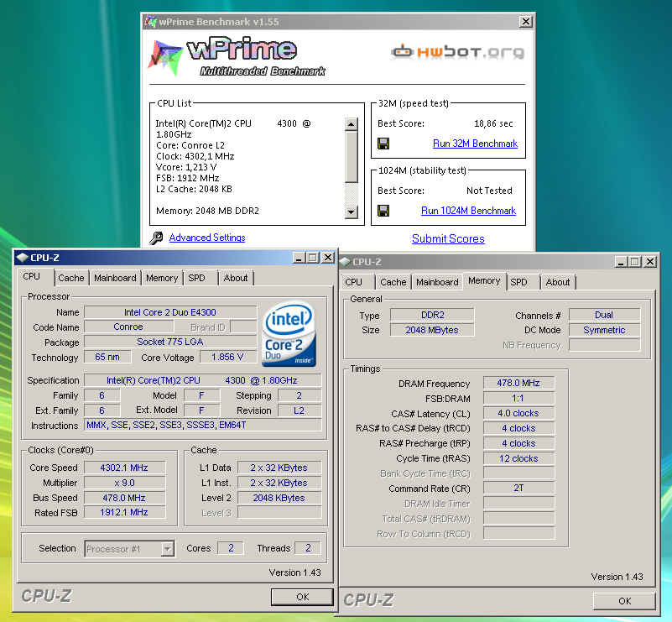Click Core Voltage value 1.856 V

coord(227,357)
